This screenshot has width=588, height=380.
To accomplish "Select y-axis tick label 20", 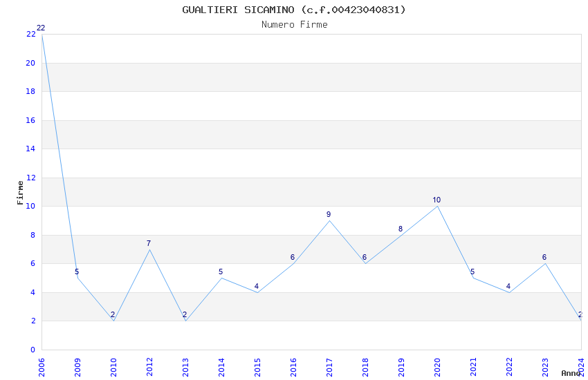I will (30, 63).
